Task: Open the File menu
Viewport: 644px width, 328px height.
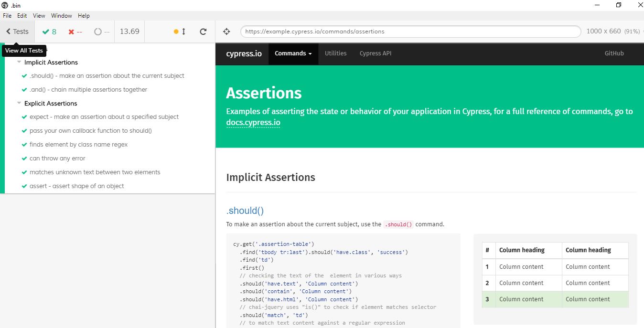Action: click(x=7, y=15)
